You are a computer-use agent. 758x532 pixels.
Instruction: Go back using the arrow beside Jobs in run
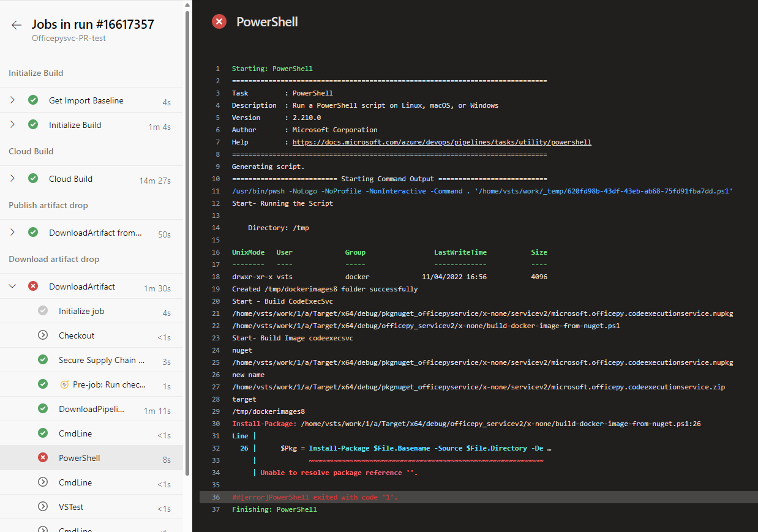coord(17,25)
